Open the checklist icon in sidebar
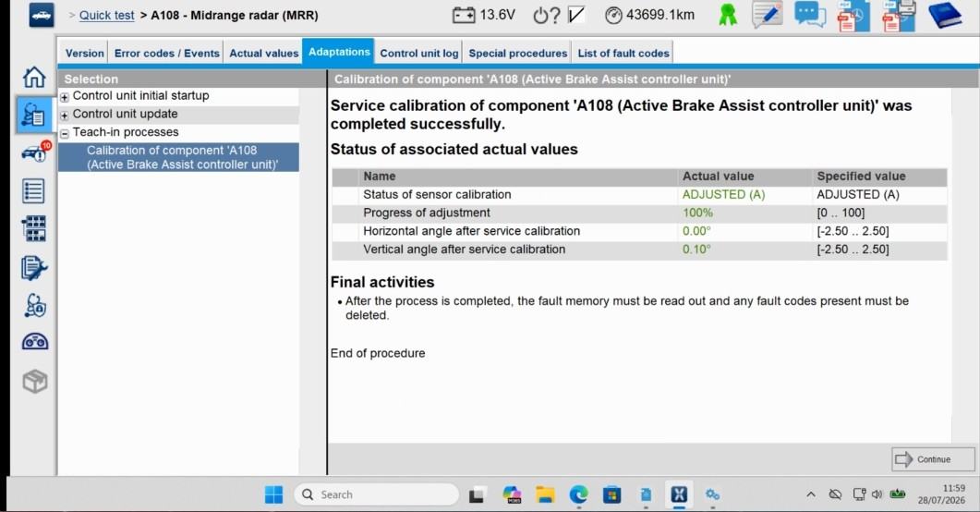 coord(33,190)
